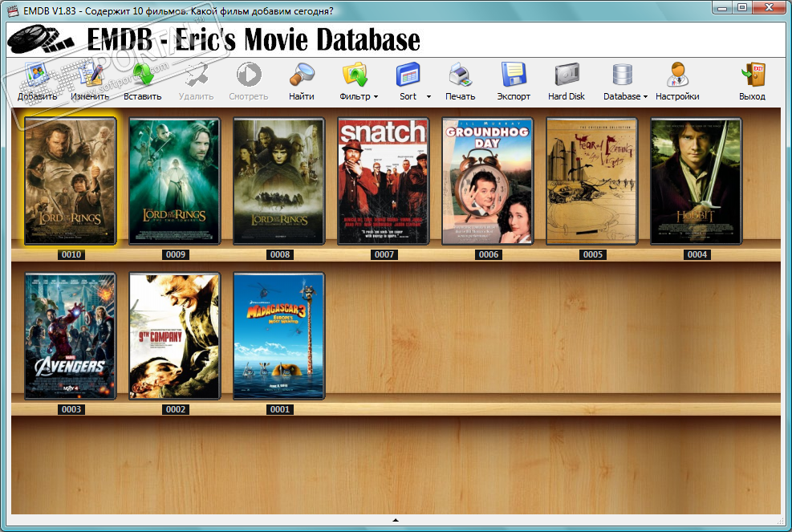Select the Avengers movie cover
Viewport: 792px width, 532px height.
pos(70,336)
